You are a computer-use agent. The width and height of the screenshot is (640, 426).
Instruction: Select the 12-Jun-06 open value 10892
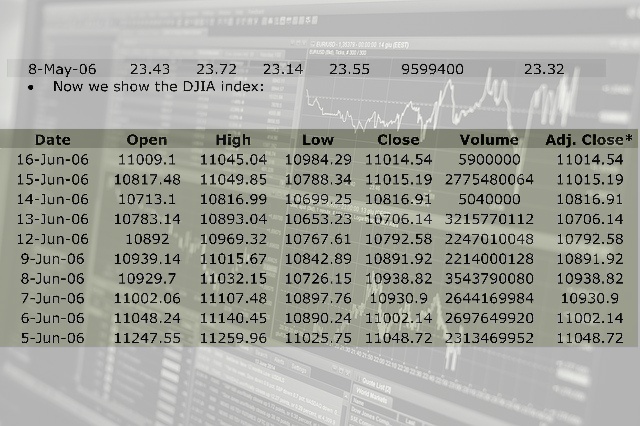point(147,239)
